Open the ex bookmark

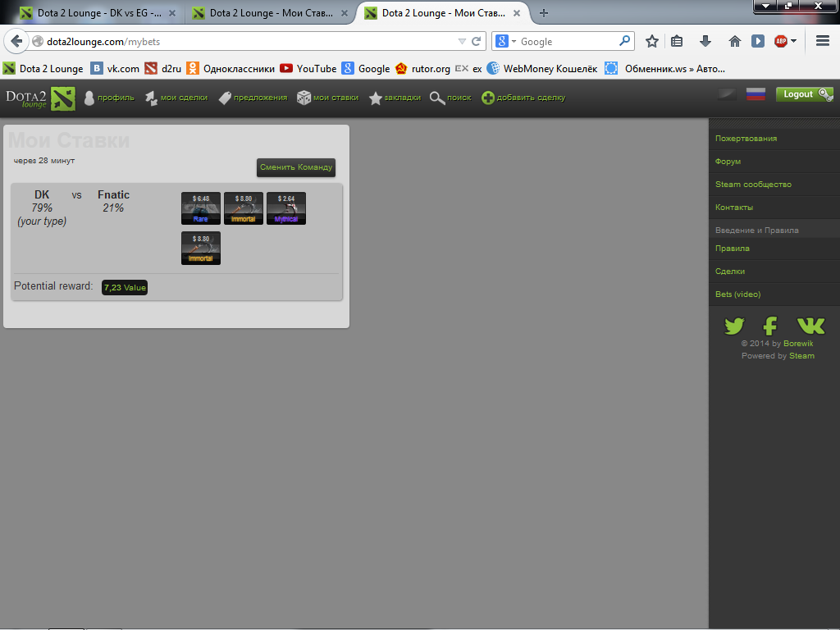(x=468, y=69)
